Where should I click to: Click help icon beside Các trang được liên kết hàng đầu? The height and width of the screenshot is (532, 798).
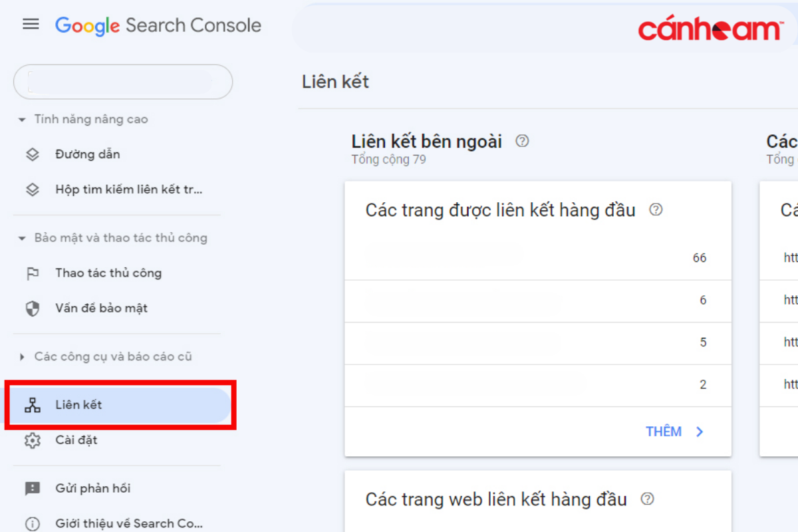coord(656,210)
